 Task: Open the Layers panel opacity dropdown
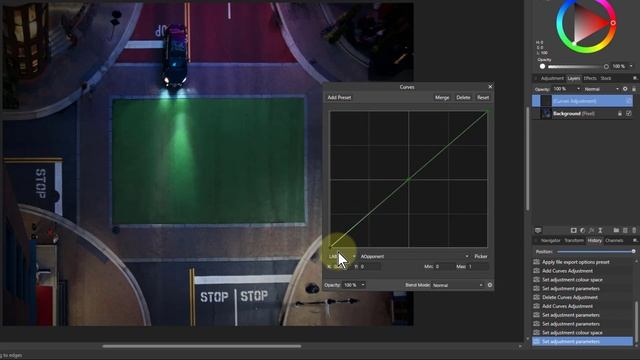click(x=567, y=89)
